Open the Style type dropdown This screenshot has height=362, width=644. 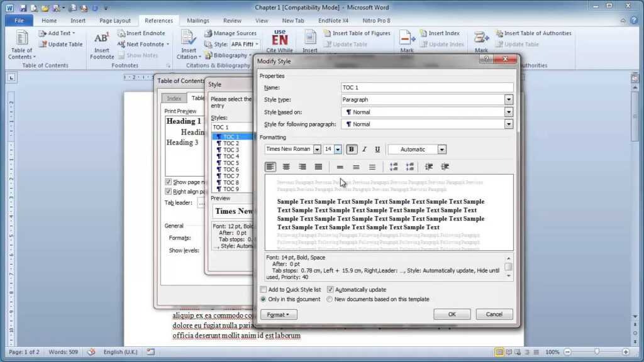click(x=508, y=99)
